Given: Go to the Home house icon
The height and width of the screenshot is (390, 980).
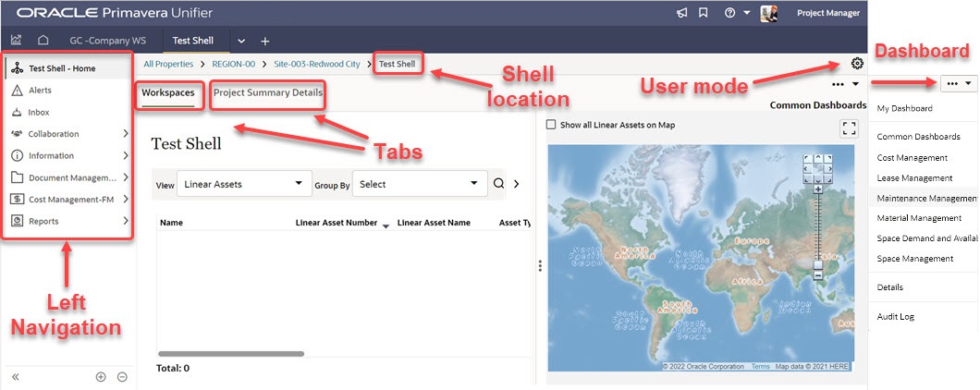Looking at the screenshot, I should click(43, 40).
